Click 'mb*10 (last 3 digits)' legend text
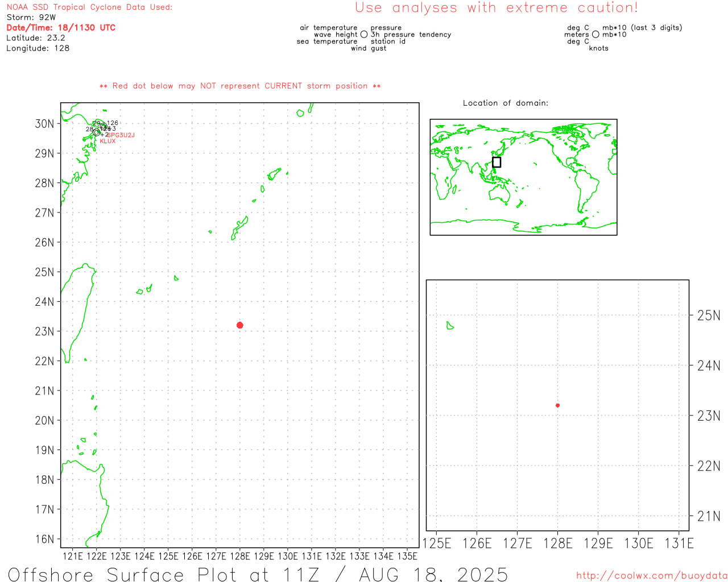 pyautogui.click(x=642, y=27)
